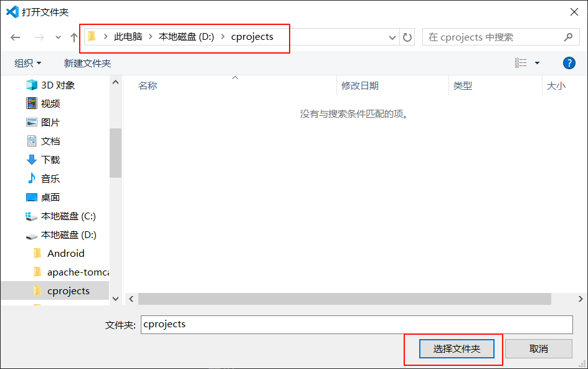The image size is (588, 369).
Task: Open the view options dropdown arrow
Action: coord(537,62)
